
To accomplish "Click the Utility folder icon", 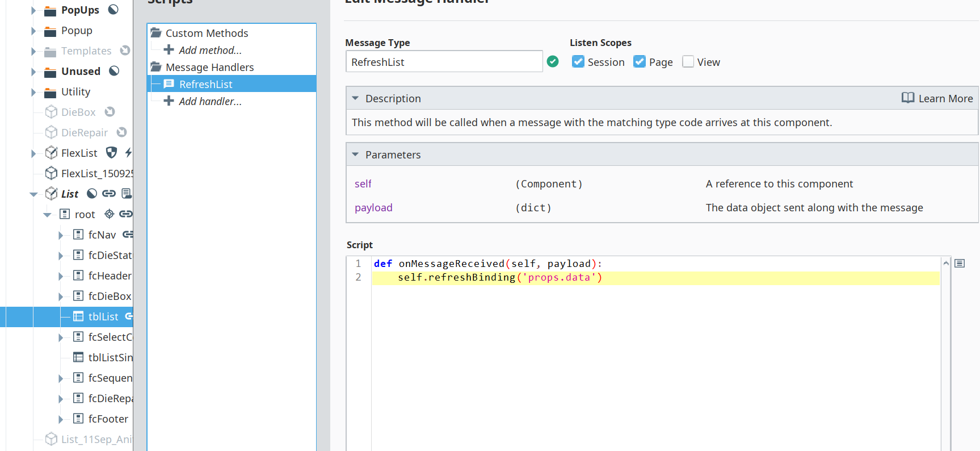I will (x=51, y=92).
